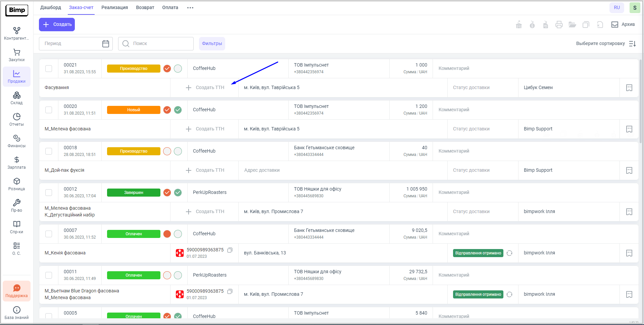The height and width of the screenshot is (325, 644).
Task: Refresh delivery status for order 00011
Action: tap(509, 294)
